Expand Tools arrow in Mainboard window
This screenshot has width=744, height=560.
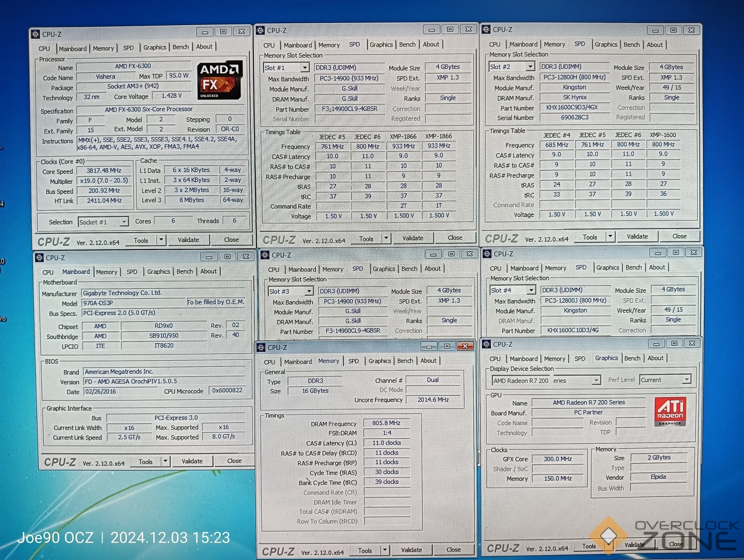(165, 461)
